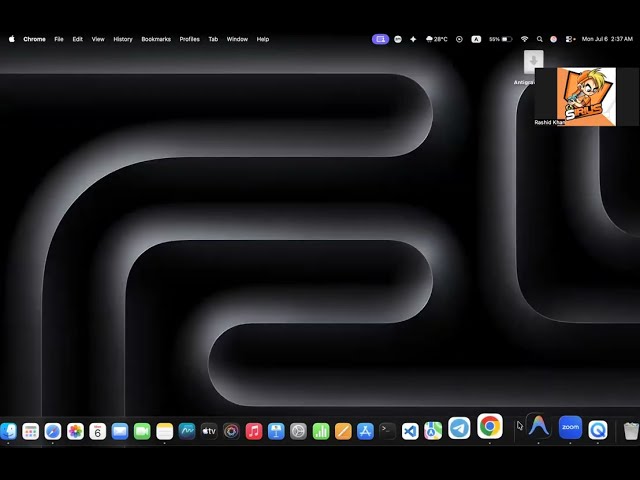Launch Pages from the dock
This screenshot has height=480, width=640.
pyautogui.click(x=343, y=431)
